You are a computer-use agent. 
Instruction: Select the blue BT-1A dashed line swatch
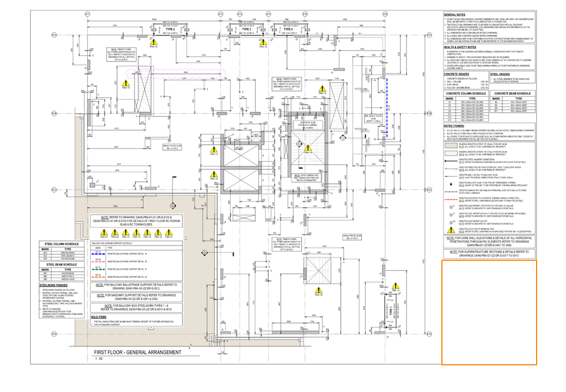pos(98,254)
